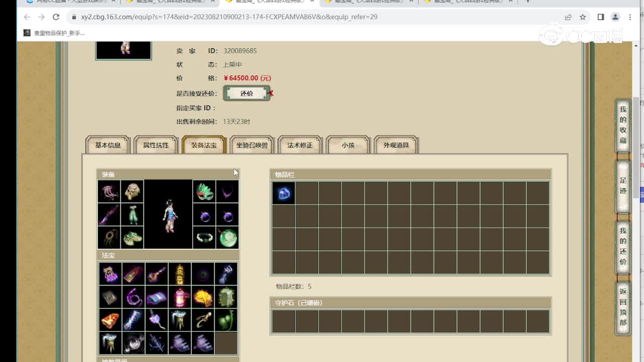The image size is (644, 362).
Task: Select seller ID 320089685 text
Action: click(x=240, y=51)
